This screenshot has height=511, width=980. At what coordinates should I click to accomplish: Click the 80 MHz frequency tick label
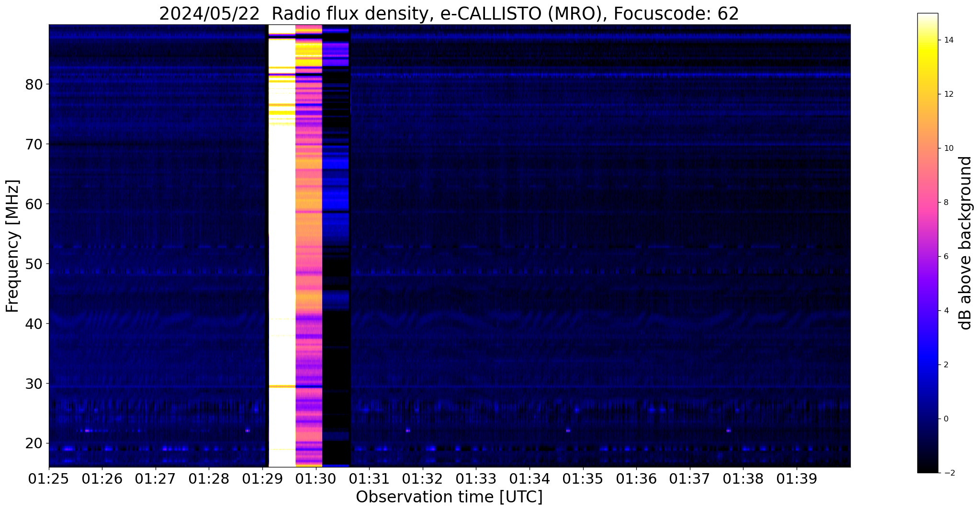(x=34, y=84)
